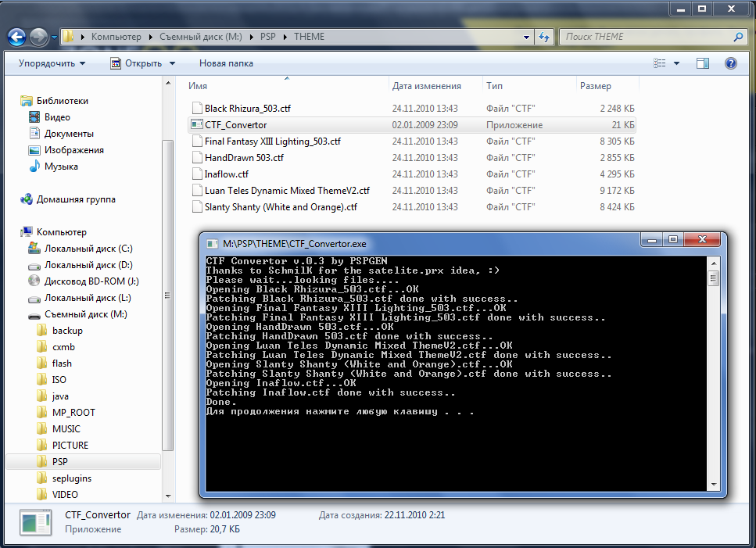Open the address bar history dropdown
This screenshot has height=548, width=756.
point(526,37)
